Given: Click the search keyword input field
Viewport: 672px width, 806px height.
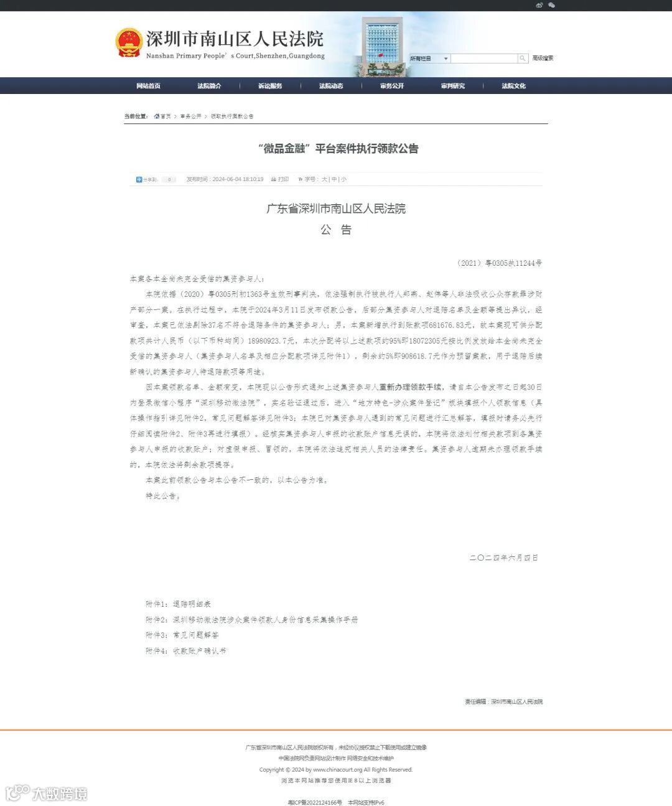Looking at the screenshot, I should coord(484,59).
